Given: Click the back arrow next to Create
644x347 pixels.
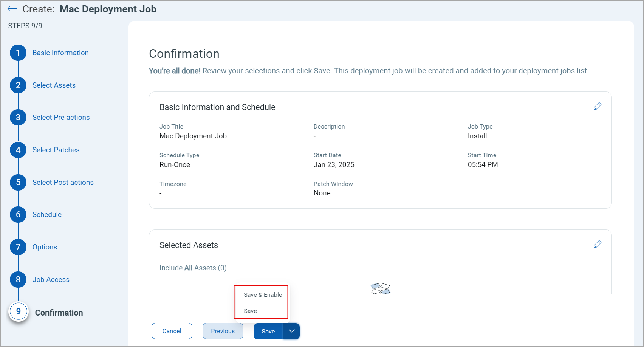Looking at the screenshot, I should 12,9.
